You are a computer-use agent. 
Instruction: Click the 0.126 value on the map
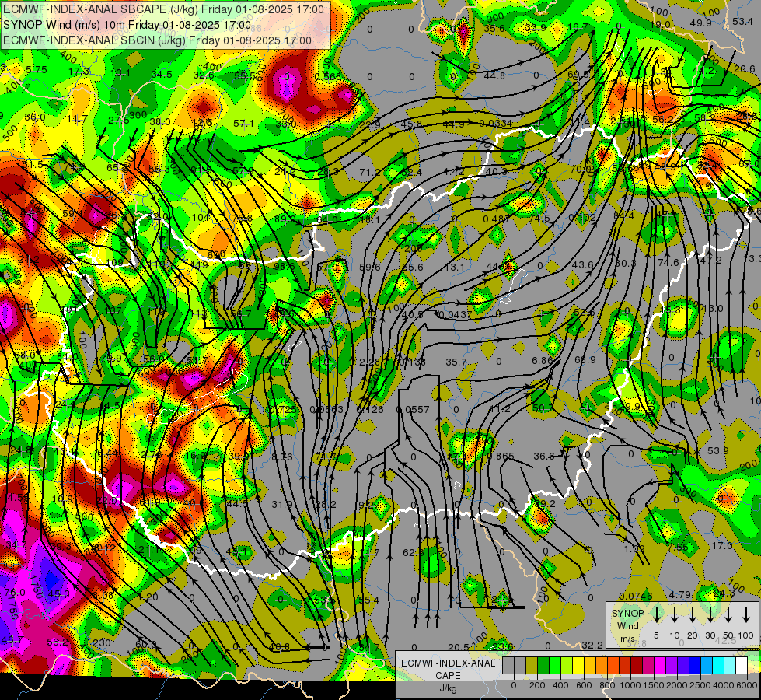[x=370, y=410]
